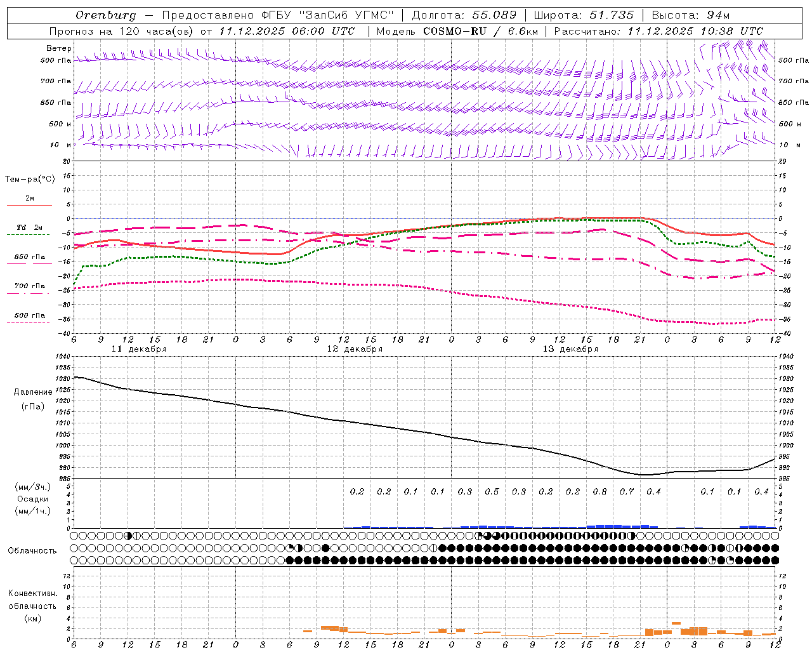Select the "0.7" precipitation amount
Viewport: 812px width, 650px height.
click(x=627, y=492)
